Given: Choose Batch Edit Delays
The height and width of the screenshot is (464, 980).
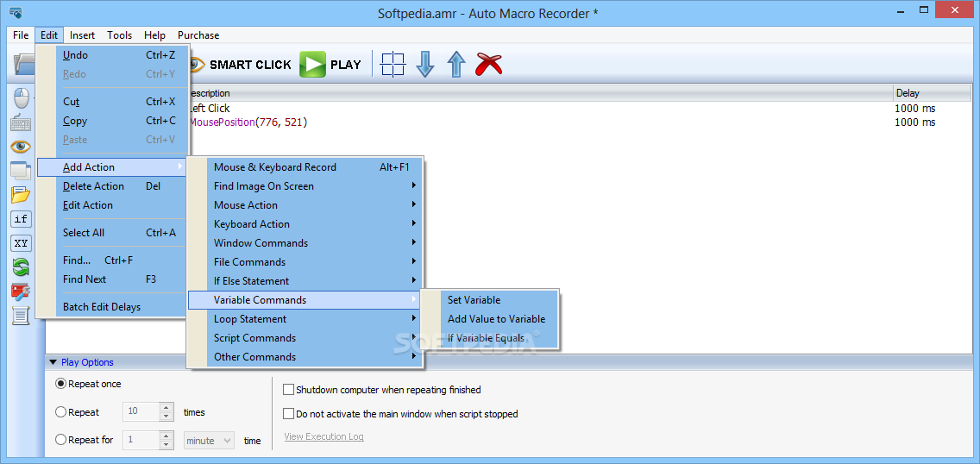Looking at the screenshot, I should tap(112, 307).
